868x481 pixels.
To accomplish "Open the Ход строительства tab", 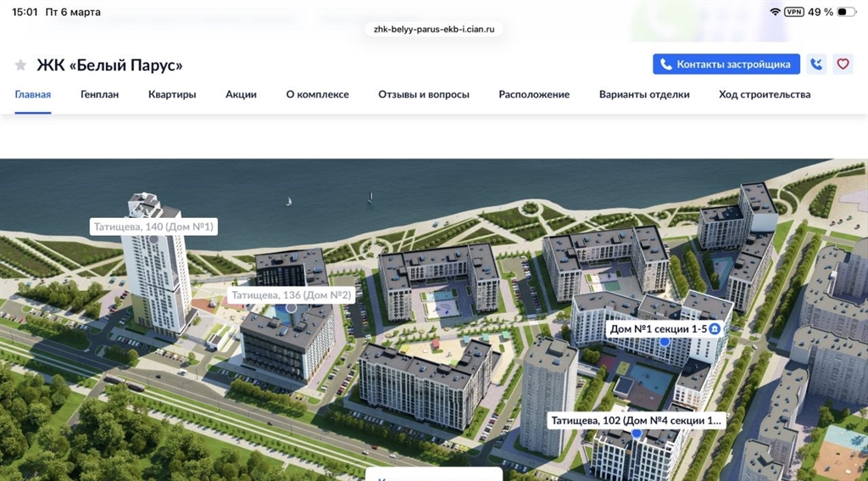I will tap(765, 94).
